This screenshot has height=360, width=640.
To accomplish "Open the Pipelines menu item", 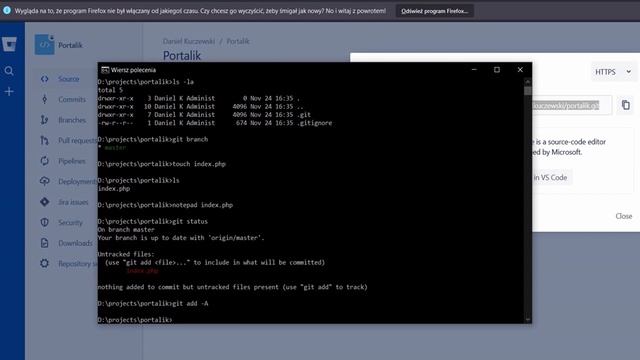I will click(x=71, y=161).
